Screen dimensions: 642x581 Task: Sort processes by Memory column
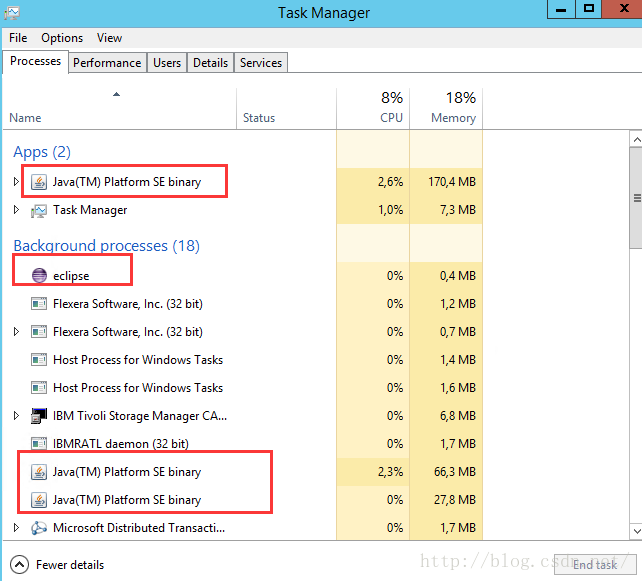[446, 109]
